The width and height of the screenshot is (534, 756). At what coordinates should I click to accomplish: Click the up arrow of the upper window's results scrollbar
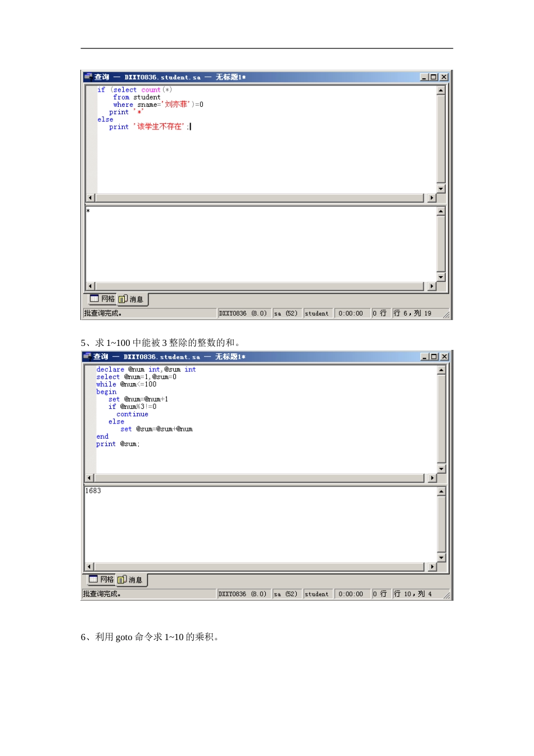click(x=441, y=211)
